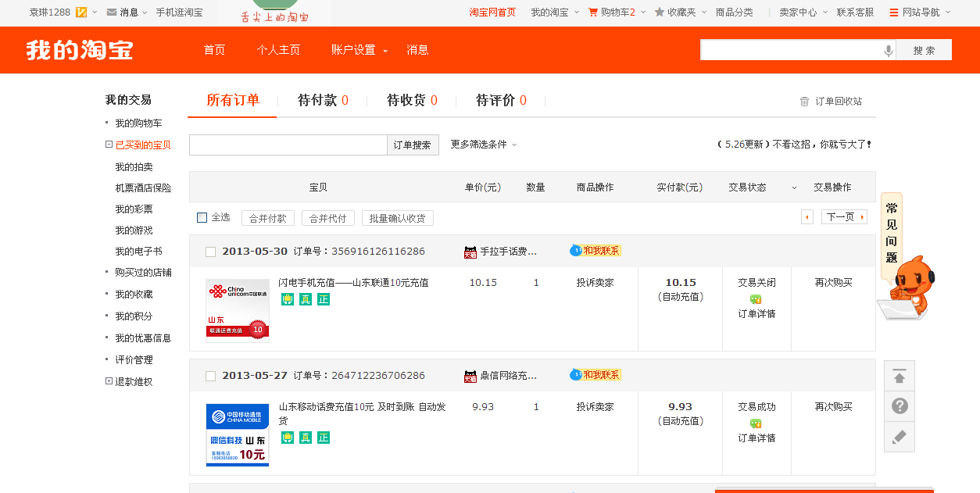The height and width of the screenshot is (493, 980).
Task: Check the 2013-05-27 order checkbox
Action: tap(210, 376)
